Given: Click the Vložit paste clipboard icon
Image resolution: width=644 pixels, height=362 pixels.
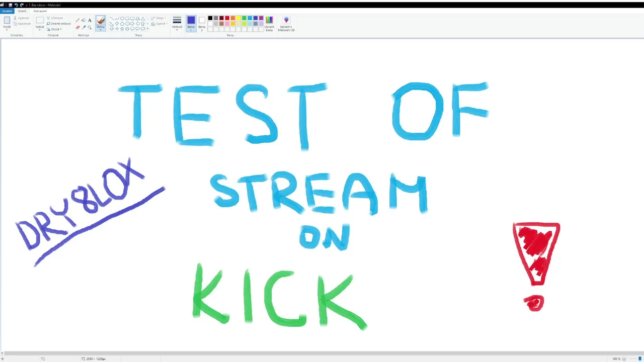Looking at the screenshot, I should [7, 20].
